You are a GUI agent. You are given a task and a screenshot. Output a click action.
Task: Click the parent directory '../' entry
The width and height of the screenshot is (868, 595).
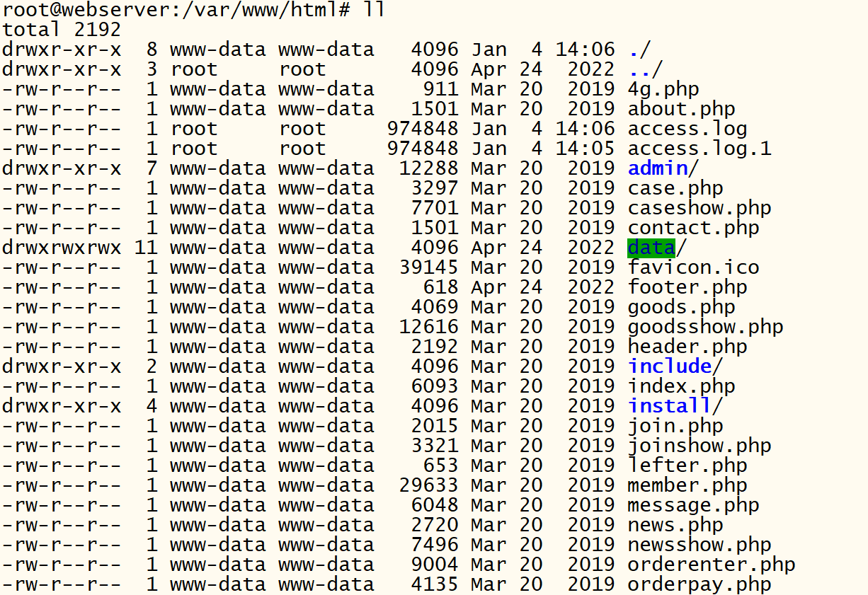pyautogui.click(x=645, y=69)
